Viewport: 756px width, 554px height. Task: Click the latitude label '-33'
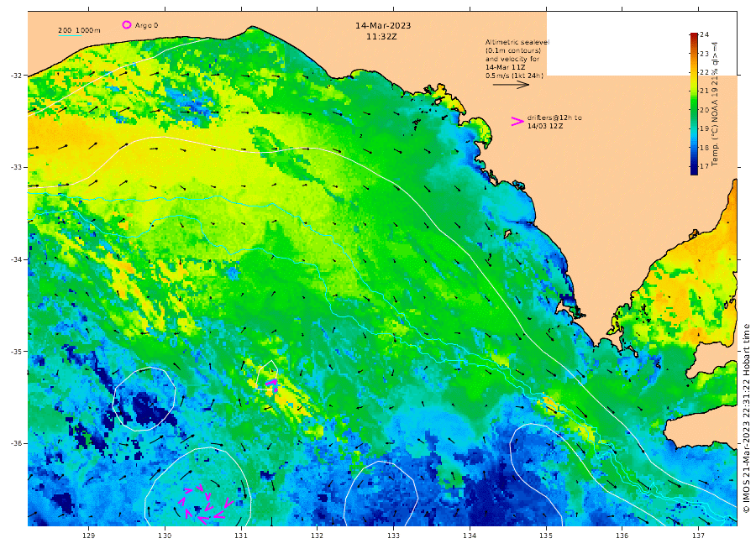[17, 167]
